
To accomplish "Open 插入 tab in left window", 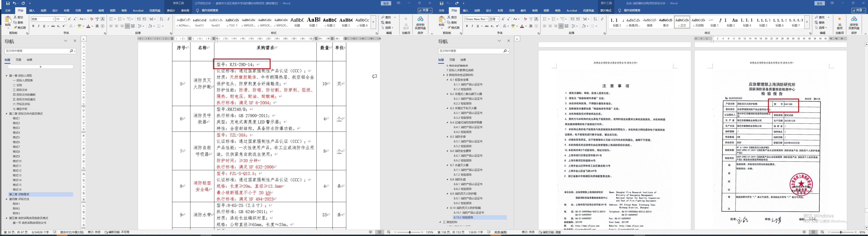I will (x=32, y=10).
